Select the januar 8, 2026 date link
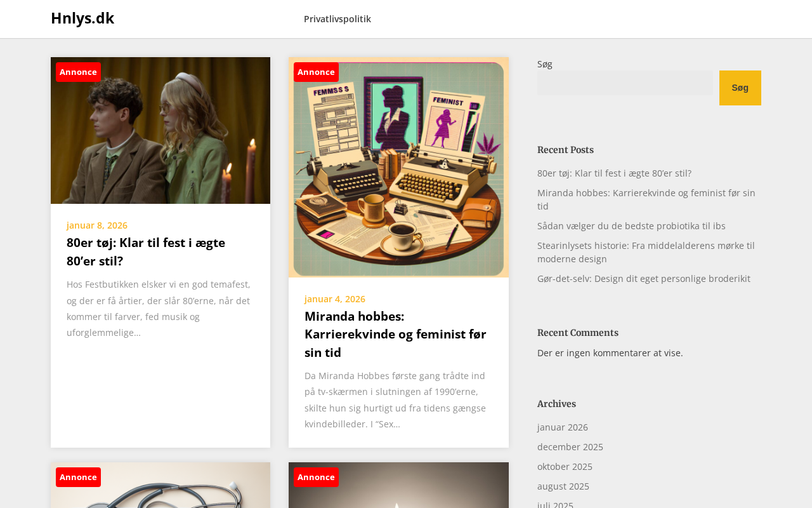812x508 pixels. pos(97,225)
